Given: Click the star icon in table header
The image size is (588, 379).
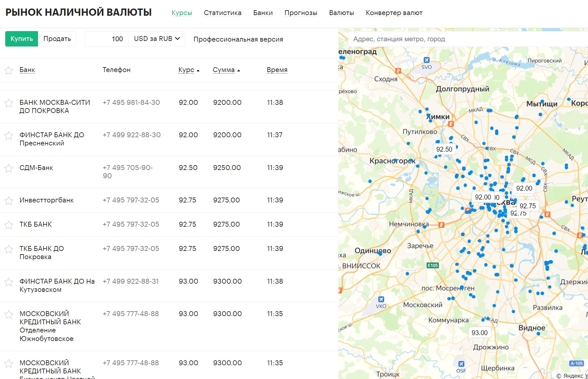Looking at the screenshot, I should pyautogui.click(x=9, y=70).
